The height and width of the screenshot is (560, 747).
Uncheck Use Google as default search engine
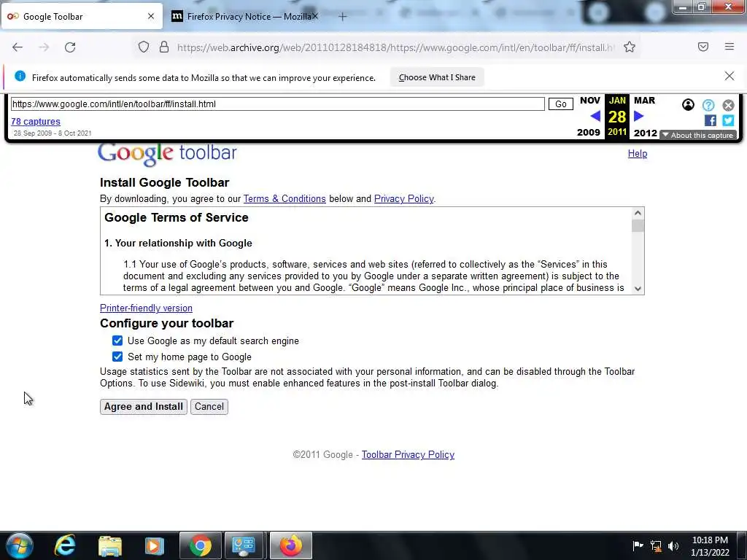pos(117,341)
